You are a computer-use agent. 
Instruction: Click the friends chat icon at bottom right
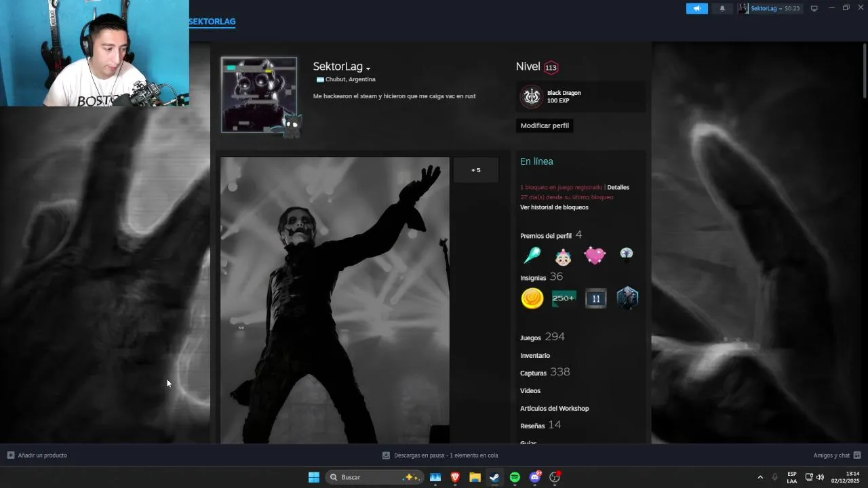pyautogui.click(x=857, y=455)
